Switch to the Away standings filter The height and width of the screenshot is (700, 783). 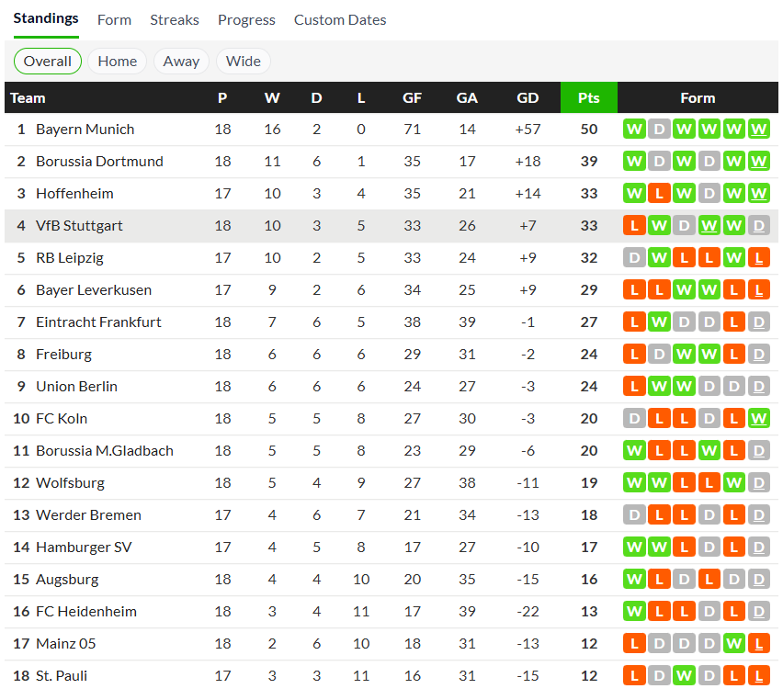point(181,62)
